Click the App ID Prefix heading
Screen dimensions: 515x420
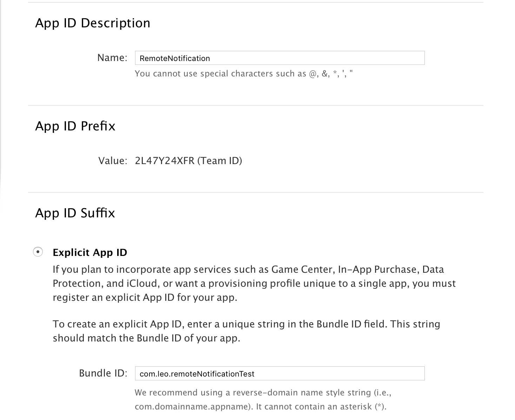coord(75,126)
